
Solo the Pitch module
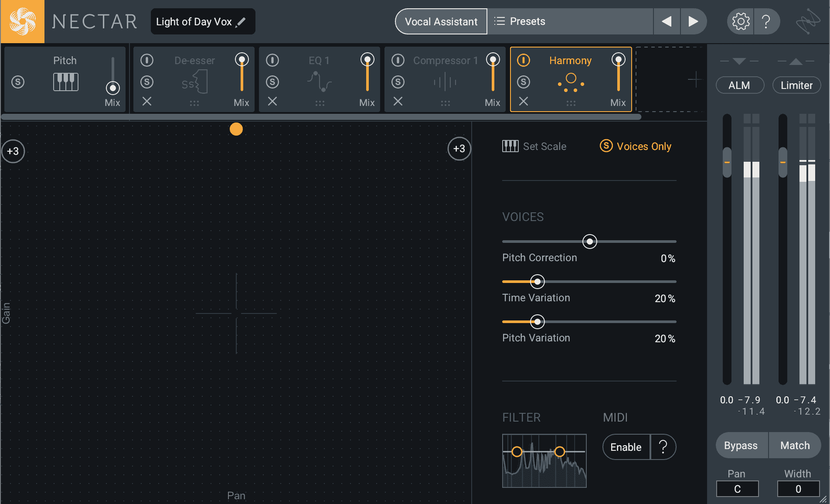(x=18, y=82)
